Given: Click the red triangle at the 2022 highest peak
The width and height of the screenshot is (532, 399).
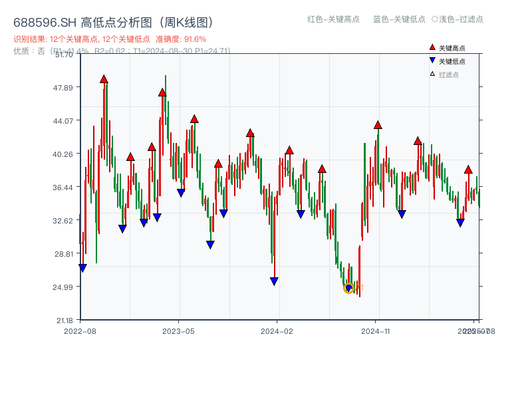Looking at the screenshot, I should 104,78.
